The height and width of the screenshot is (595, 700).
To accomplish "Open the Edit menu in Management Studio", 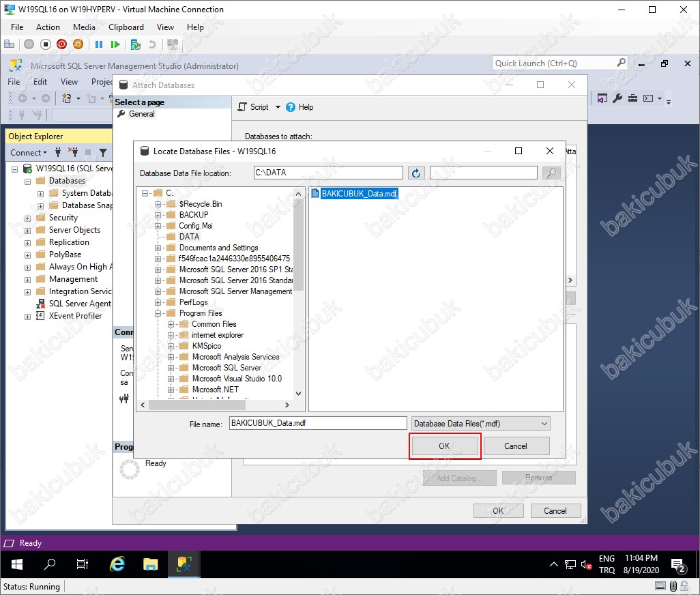I will click(40, 82).
